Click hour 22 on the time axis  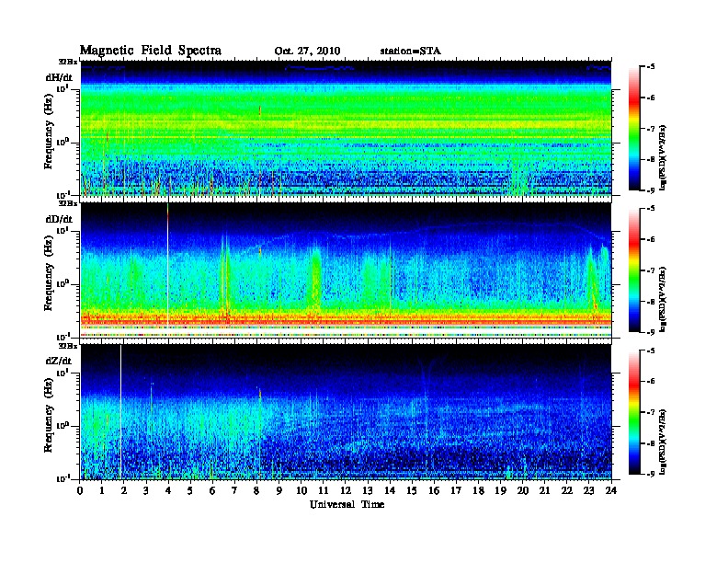[x=567, y=490]
